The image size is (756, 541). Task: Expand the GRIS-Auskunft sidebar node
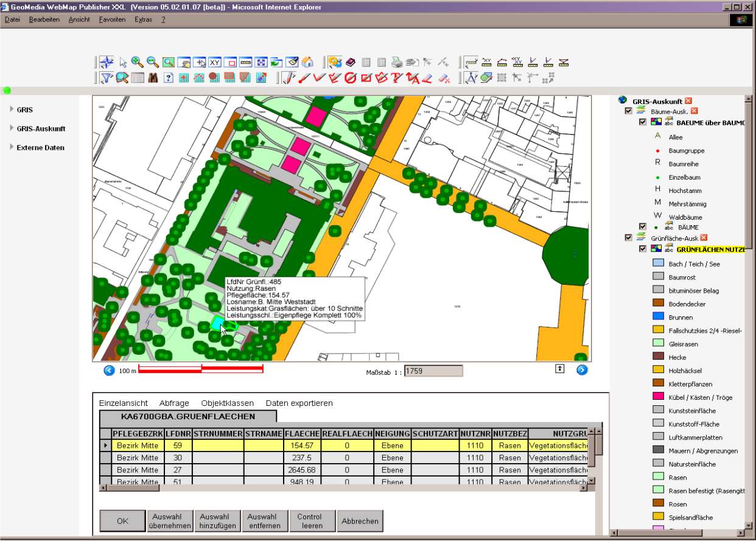point(40,129)
